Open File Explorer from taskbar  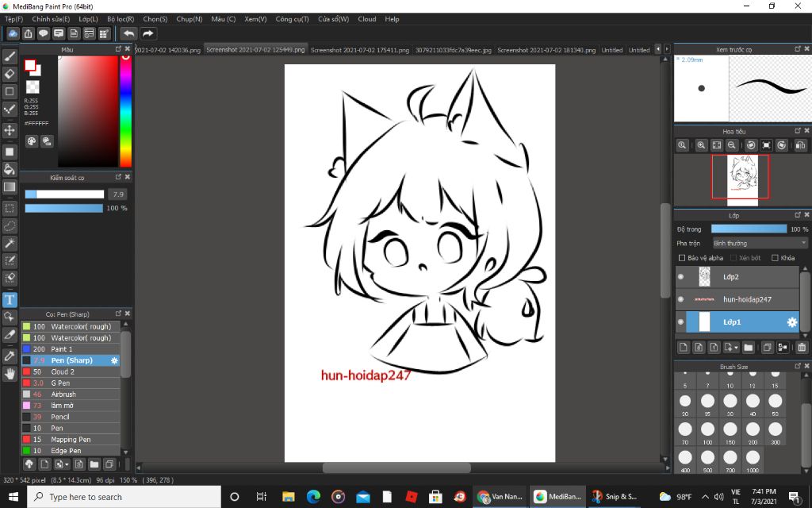(288, 497)
